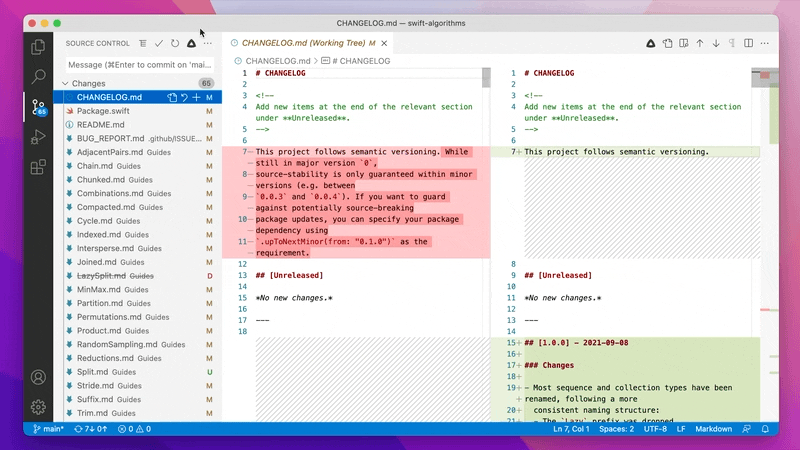This screenshot has width=800, height=450.
Task: Discard changes on CHANGELOG.md row
Action: [x=184, y=97]
